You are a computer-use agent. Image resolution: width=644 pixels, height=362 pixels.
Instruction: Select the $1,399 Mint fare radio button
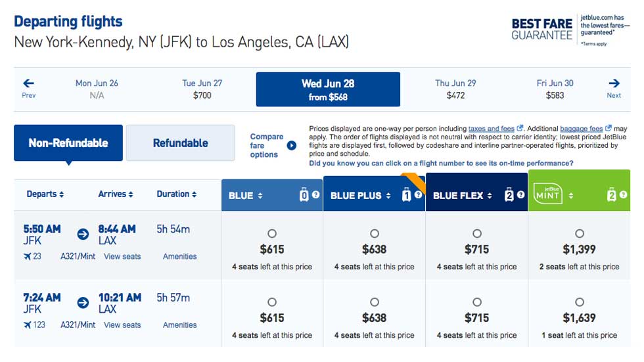580,233
